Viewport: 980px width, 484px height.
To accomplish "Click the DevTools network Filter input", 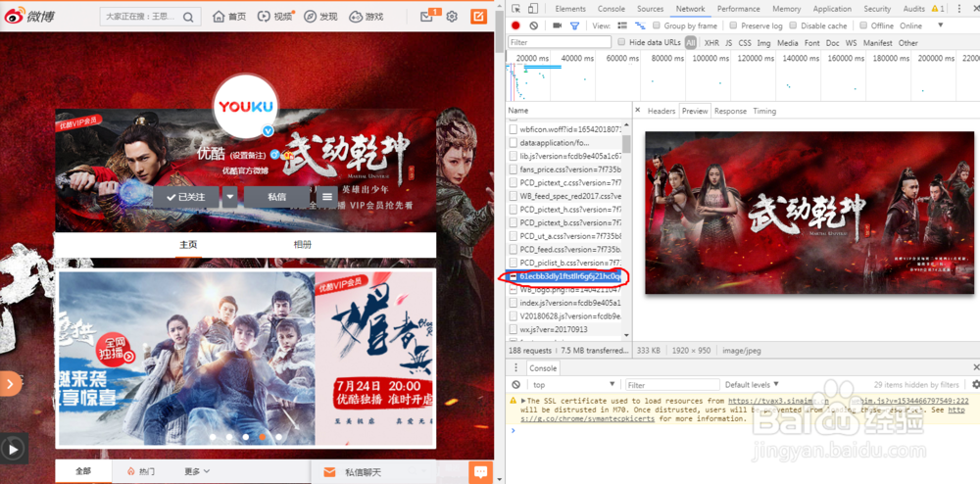I will pos(560,42).
